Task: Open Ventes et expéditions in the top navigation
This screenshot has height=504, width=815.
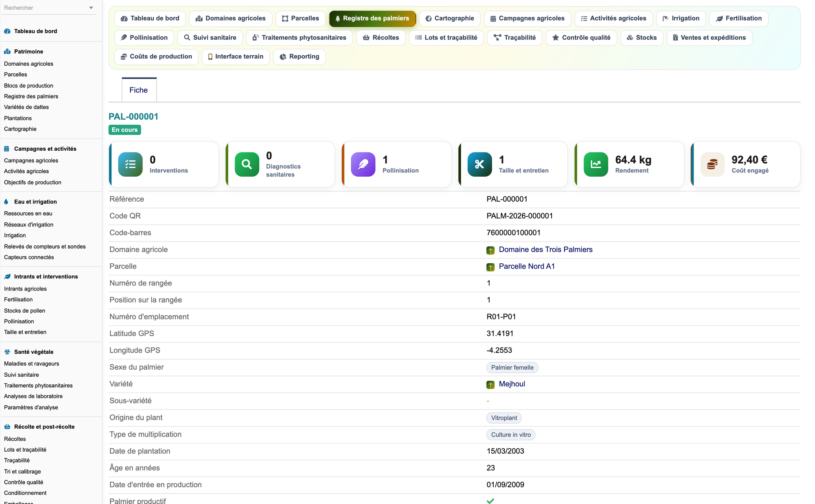Action: click(709, 38)
